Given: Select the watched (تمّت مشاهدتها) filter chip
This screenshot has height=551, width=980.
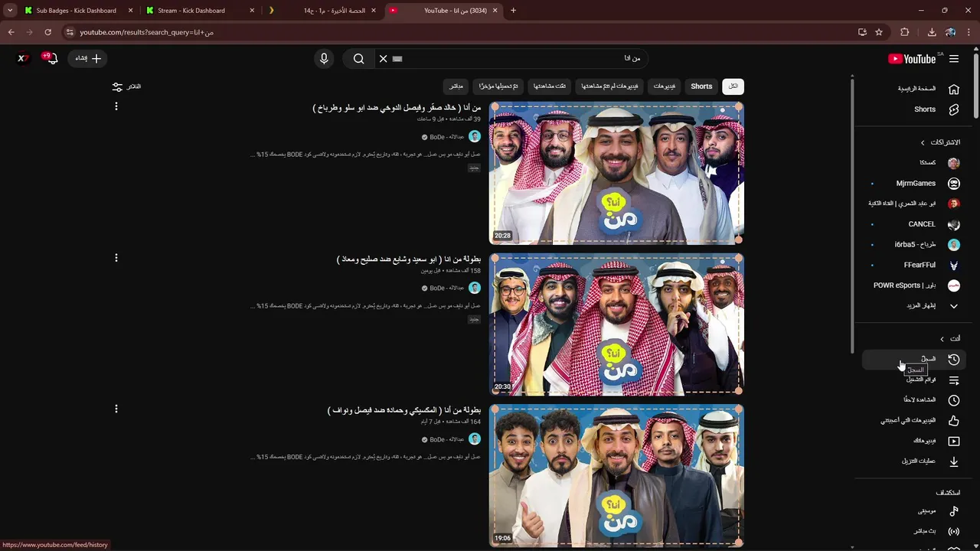Looking at the screenshot, I should pyautogui.click(x=550, y=86).
